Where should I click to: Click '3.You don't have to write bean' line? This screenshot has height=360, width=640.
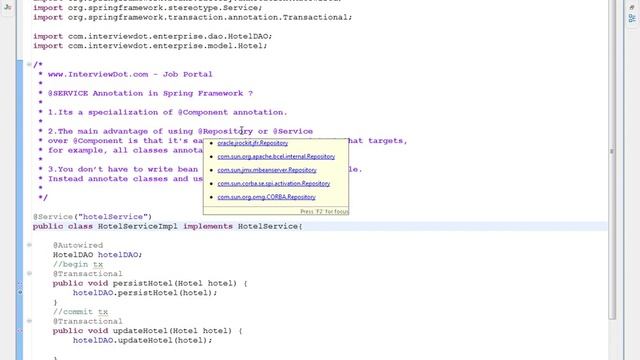[123, 169]
